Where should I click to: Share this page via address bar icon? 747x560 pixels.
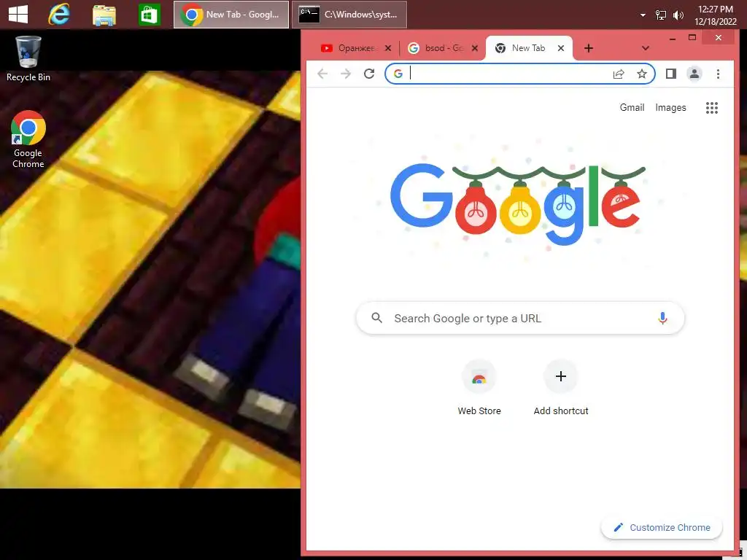pyautogui.click(x=619, y=74)
